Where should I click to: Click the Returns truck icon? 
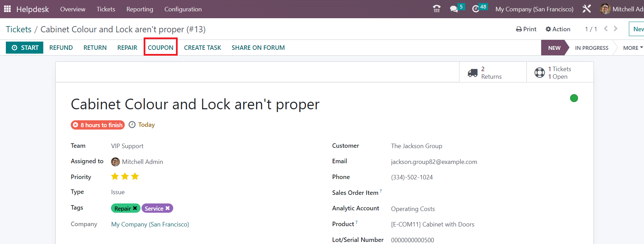(473, 73)
